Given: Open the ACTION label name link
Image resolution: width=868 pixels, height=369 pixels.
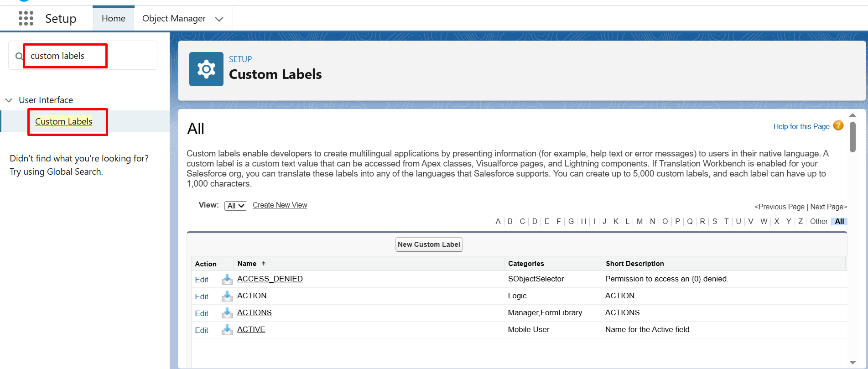Looking at the screenshot, I should 252,296.
